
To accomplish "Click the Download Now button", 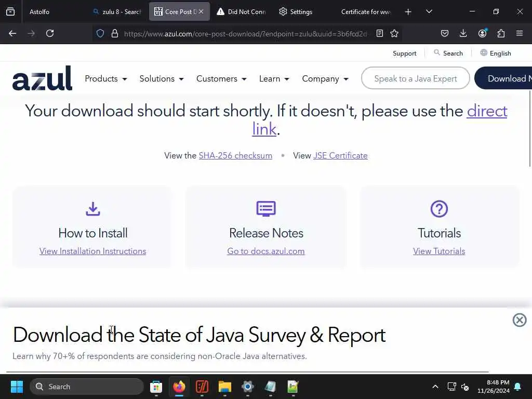I will pyautogui.click(x=503, y=78).
